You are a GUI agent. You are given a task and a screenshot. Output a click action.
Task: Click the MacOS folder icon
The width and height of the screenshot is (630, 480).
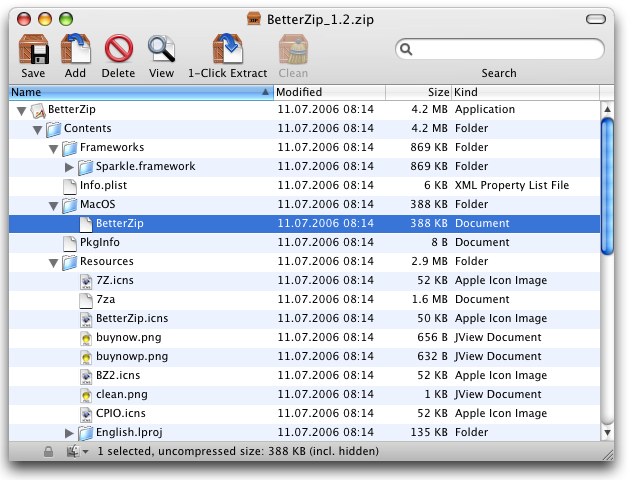tap(70, 205)
